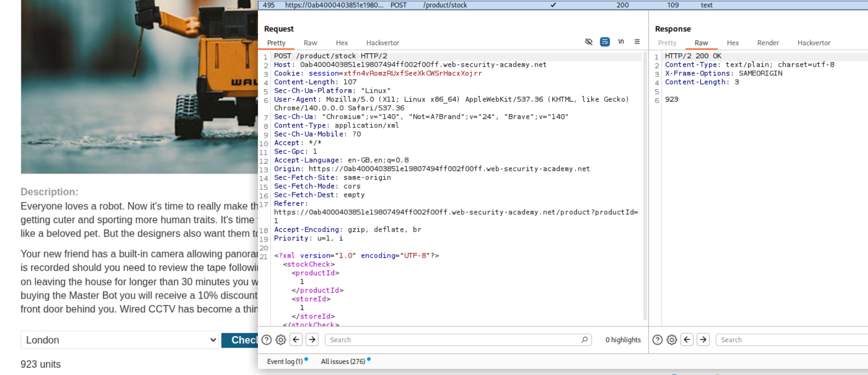Open All issues (276) panel
Image resolution: width=868 pixels, height=375 pixels.
coord(343,362)
